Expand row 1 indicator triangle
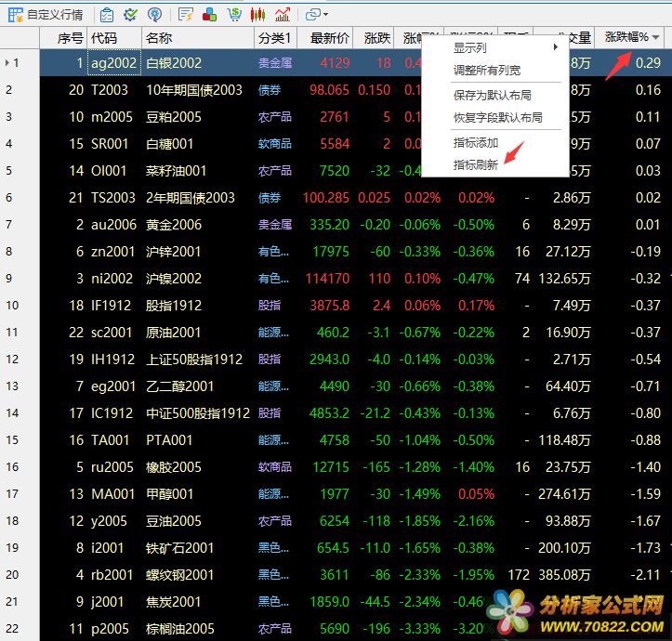The width and height of the screenshot is (672, 641). pos(7,63)
